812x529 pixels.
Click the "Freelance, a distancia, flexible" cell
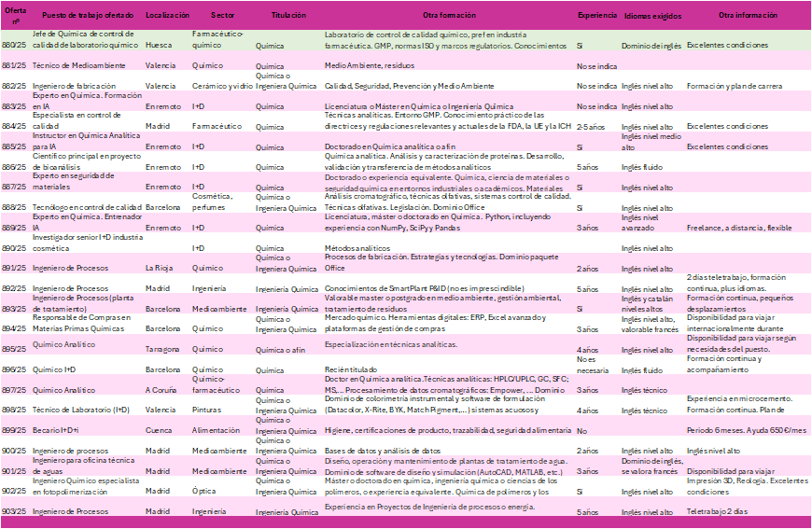pyautogui.click(x=739, y=228)
